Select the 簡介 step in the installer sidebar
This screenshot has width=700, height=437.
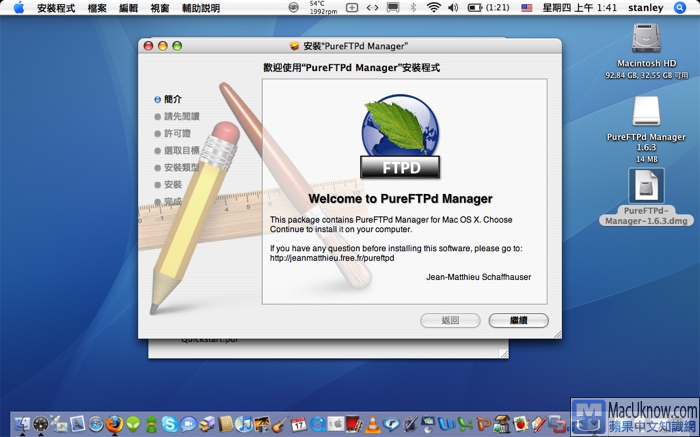pos(168,99)
